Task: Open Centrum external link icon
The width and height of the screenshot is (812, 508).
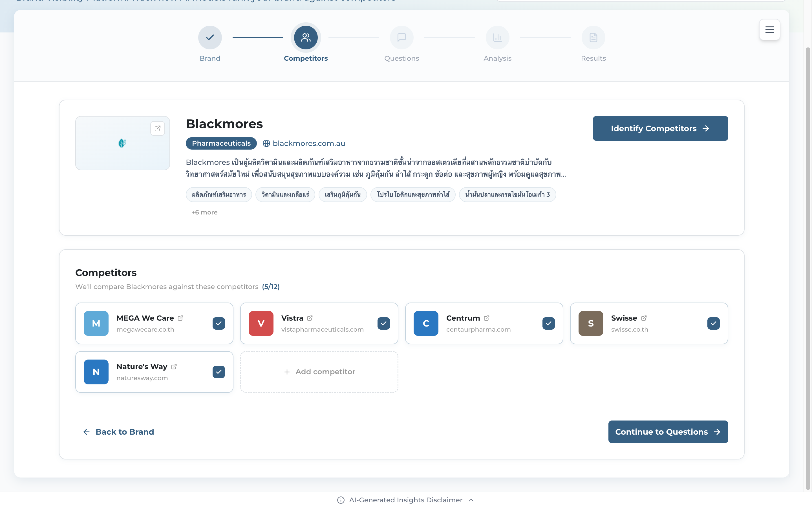Action: tap(487, 318)
